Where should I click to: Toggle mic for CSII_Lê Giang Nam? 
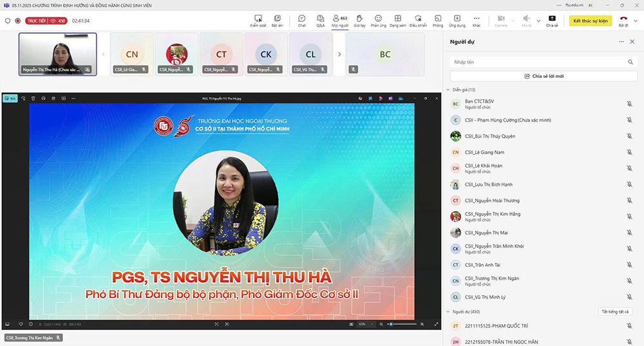[x=629, y=152]
